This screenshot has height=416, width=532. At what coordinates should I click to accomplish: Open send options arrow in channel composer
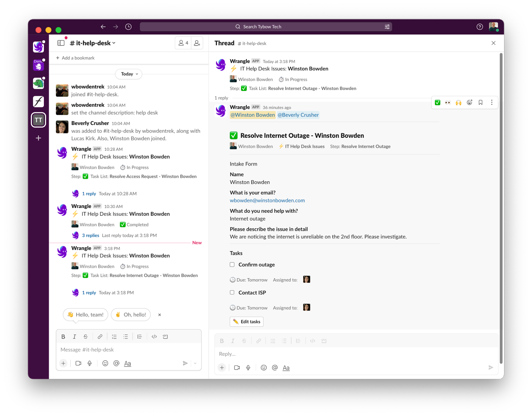point(195,363)
